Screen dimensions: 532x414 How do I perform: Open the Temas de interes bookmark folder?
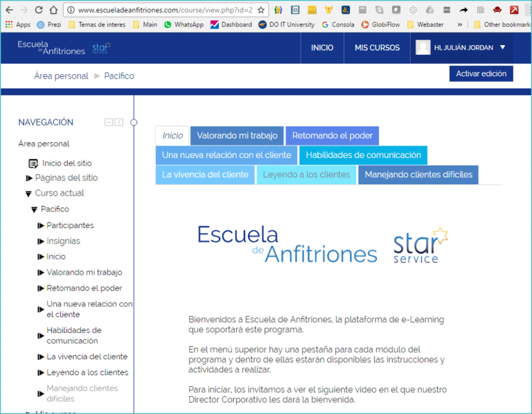(97, 24)
